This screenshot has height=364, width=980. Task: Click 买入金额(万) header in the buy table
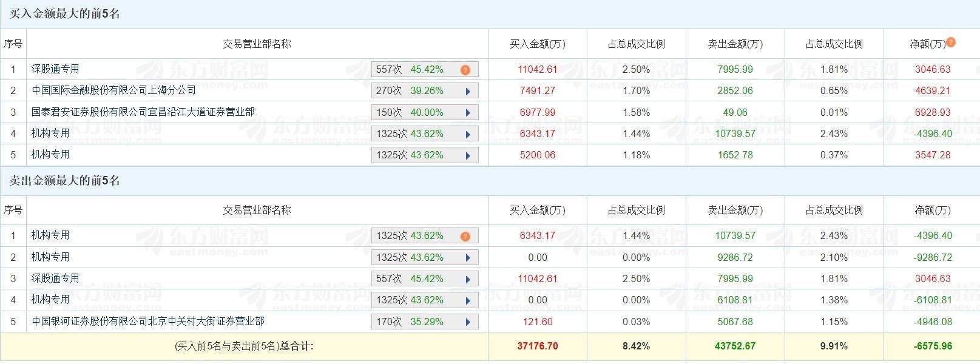point(537,44)
